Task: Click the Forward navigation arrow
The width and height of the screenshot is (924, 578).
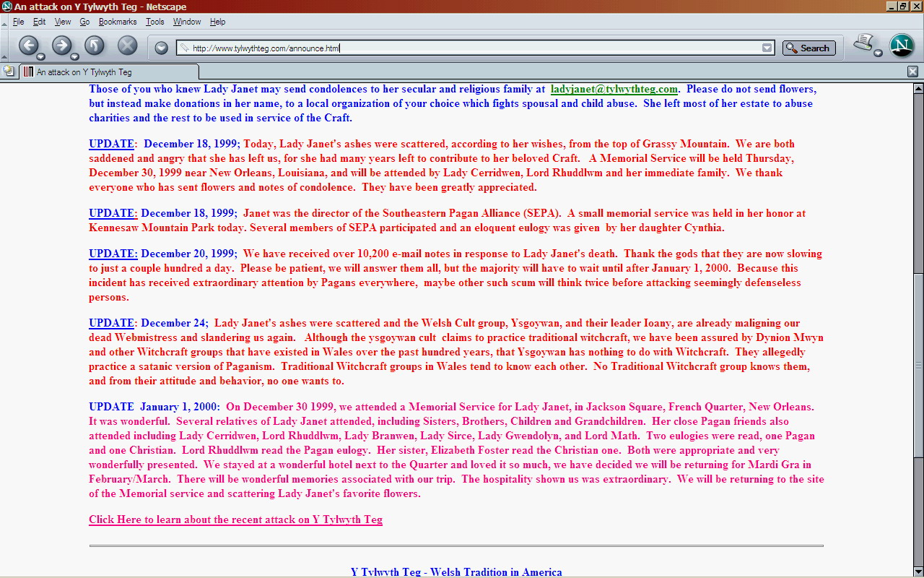Action: (61, 46)
